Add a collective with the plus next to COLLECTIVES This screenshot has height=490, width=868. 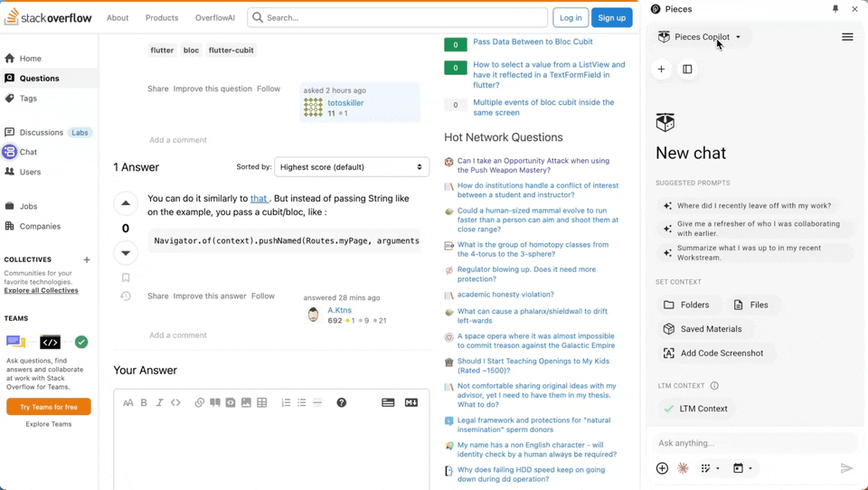[87, 259]
